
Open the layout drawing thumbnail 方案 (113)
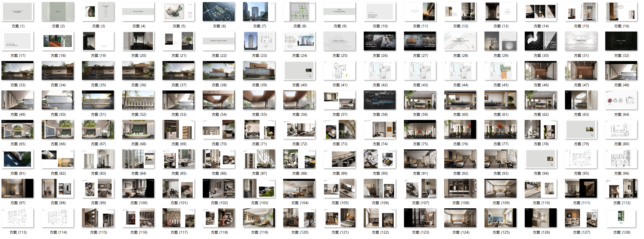pyautogui.click(x=18, y=218)
